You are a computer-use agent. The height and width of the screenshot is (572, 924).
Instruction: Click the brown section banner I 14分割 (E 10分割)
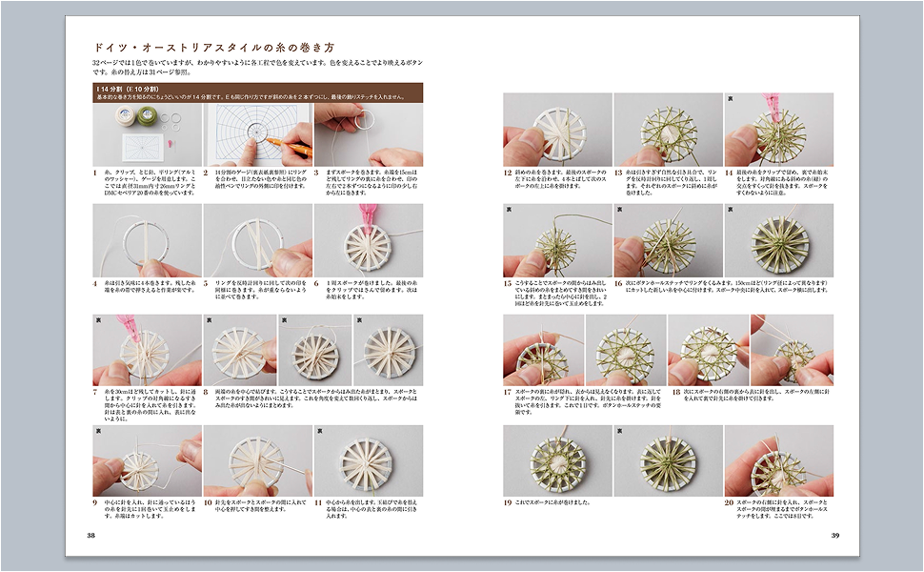257,92
